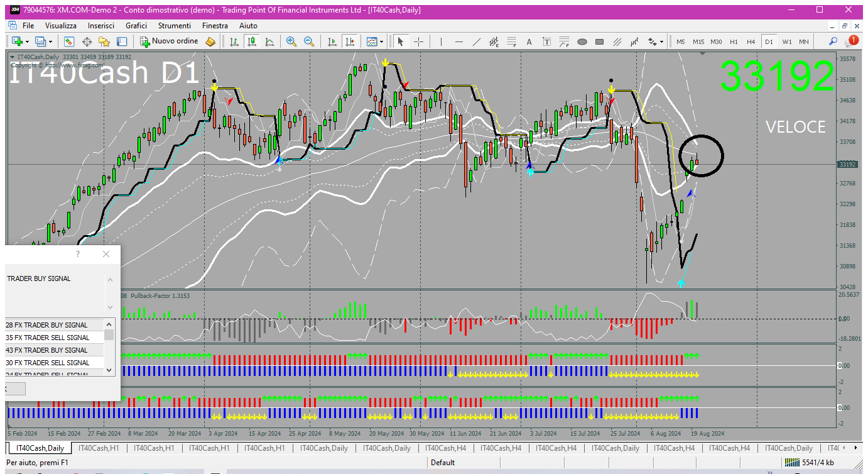Toggle the Navigator folder-star icon
This screenshot has height=474, width=868.
pyautogui.click(x=104, y=41)
